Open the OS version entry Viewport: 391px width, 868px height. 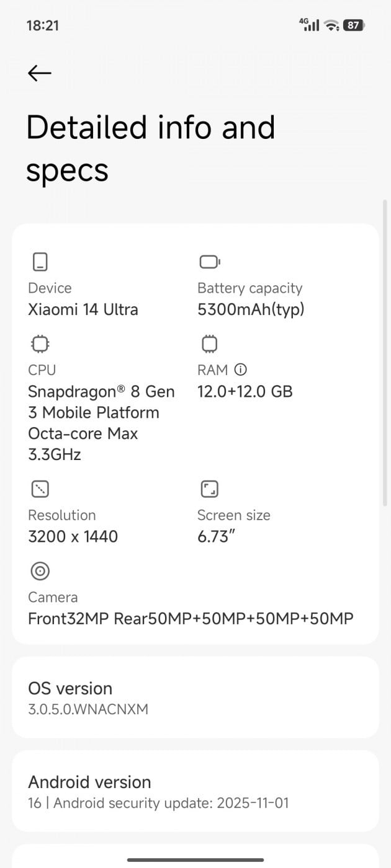click(x=195, y=697)
